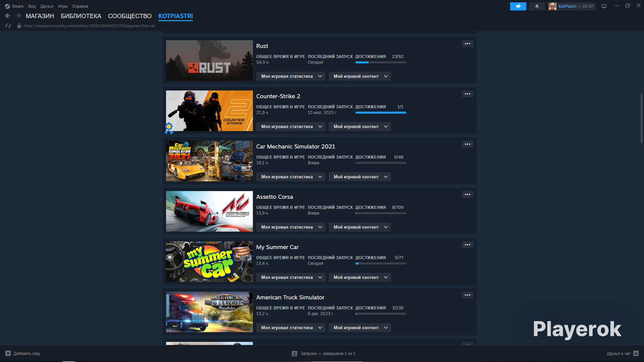Click the My Summer Car cover image
The image size is (644, 362).
(x=209, y=262)
